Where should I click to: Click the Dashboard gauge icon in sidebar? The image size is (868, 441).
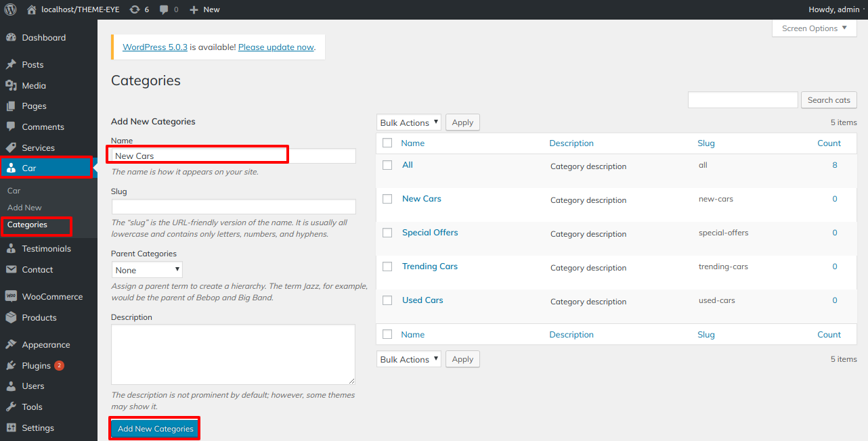coord(11,38)
